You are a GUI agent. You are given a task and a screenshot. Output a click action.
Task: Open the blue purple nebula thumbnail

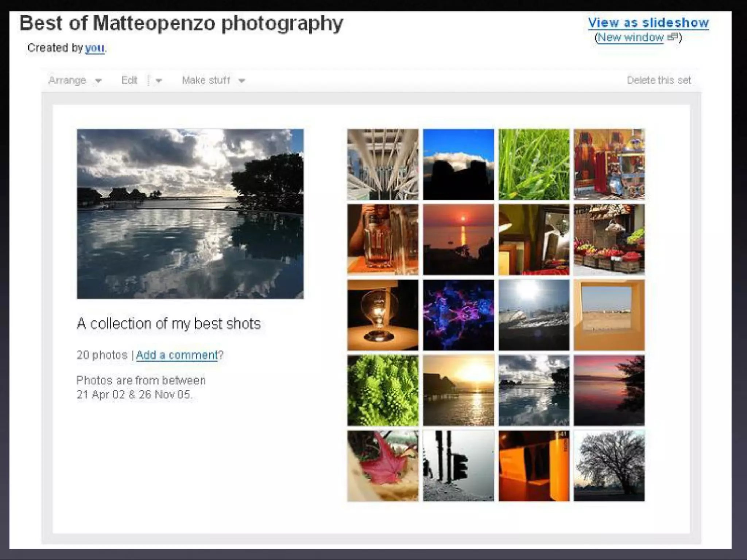458,315
